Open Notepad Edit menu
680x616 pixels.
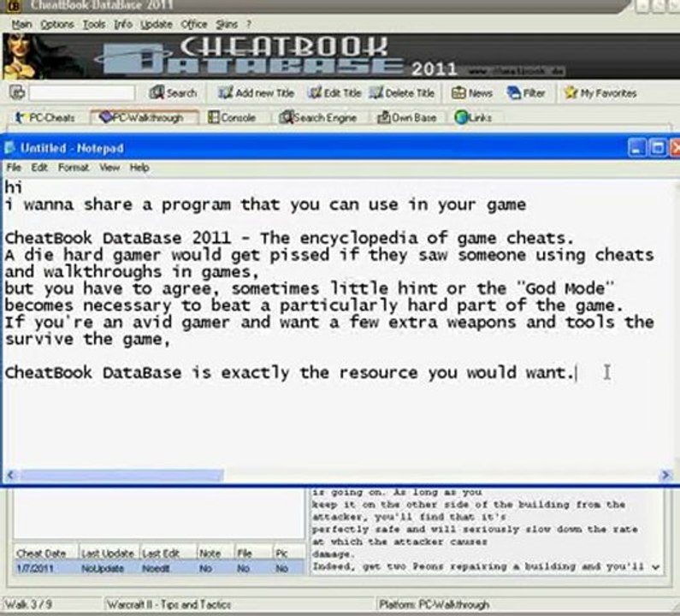coord(39,168)
